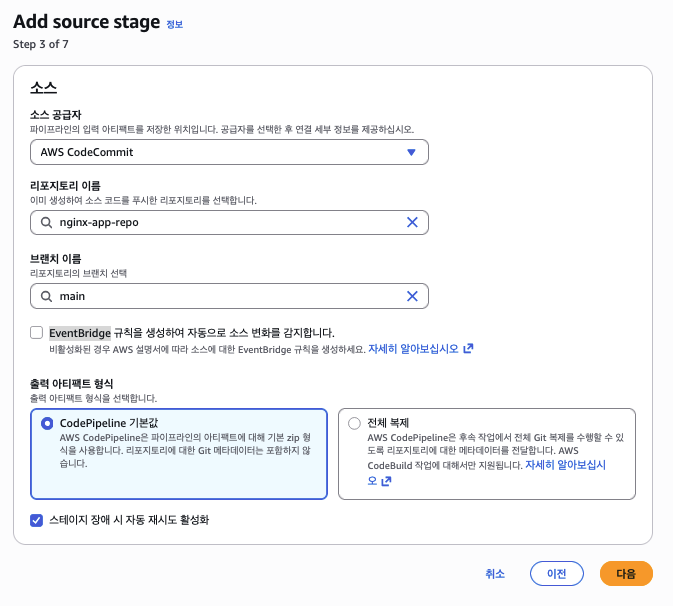Image resolution: width=673 pixels, height=606 pixels.
Task: Click 취소 to cancel pipeline creation
Action: click(x=495, y=573)
